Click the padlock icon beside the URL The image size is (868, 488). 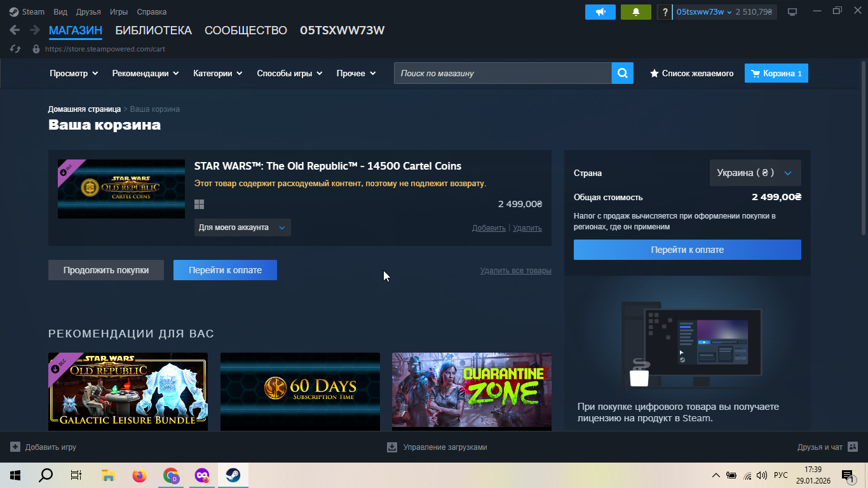(x=36, y=49)
